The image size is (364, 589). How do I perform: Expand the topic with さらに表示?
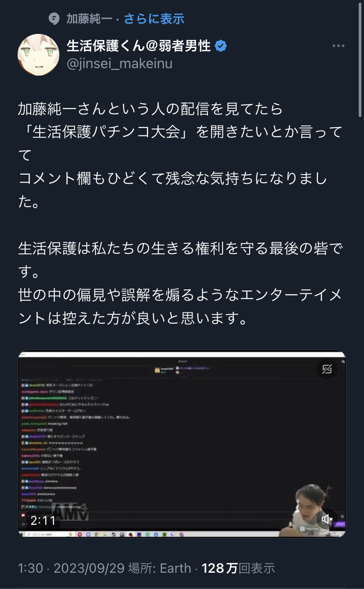[x=154, y=18]
